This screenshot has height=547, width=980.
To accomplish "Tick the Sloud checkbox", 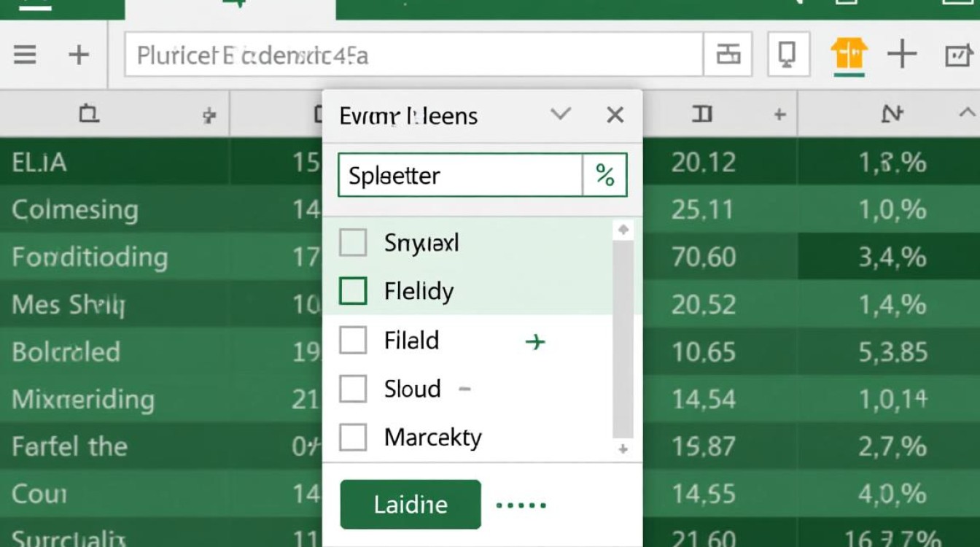I will click(x=354, y=389).
